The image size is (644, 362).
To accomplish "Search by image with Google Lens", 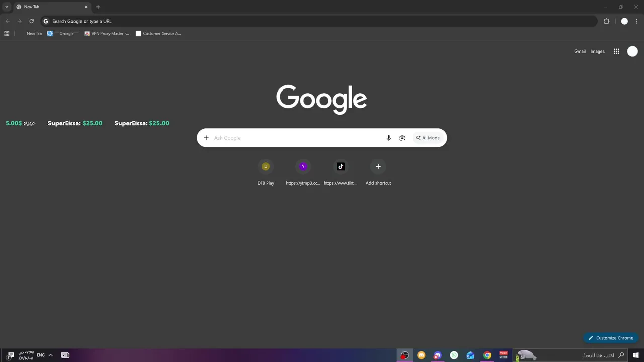I will [402, 138].
